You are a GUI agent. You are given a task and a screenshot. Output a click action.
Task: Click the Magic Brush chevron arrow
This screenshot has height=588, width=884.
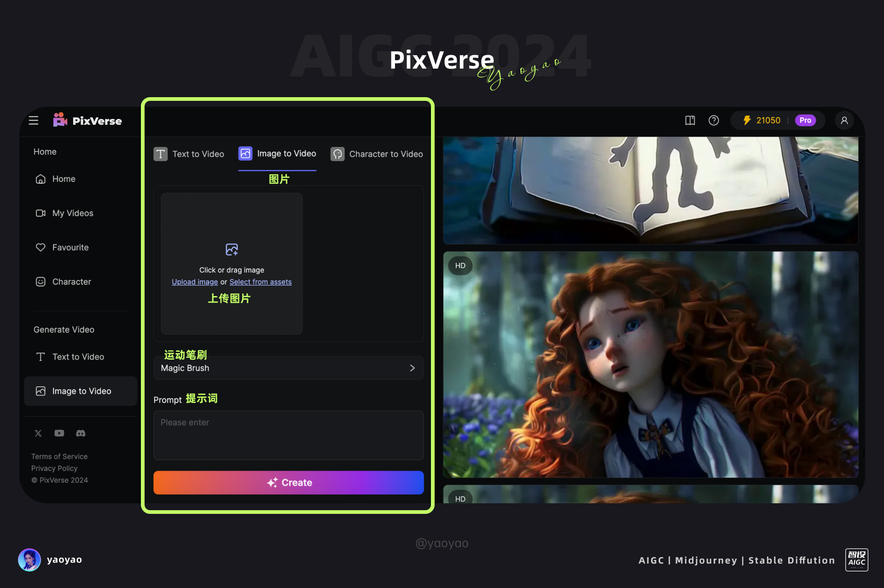pos(412,368)
